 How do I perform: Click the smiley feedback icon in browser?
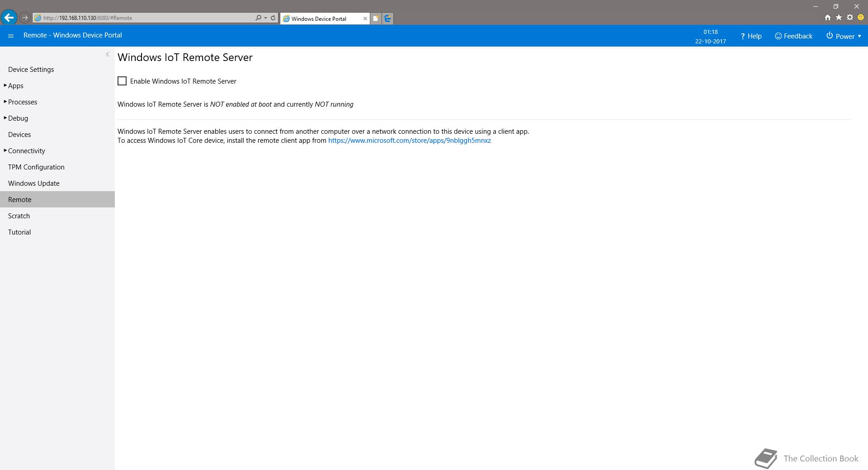pyautogui.click(x=861, y=18)
